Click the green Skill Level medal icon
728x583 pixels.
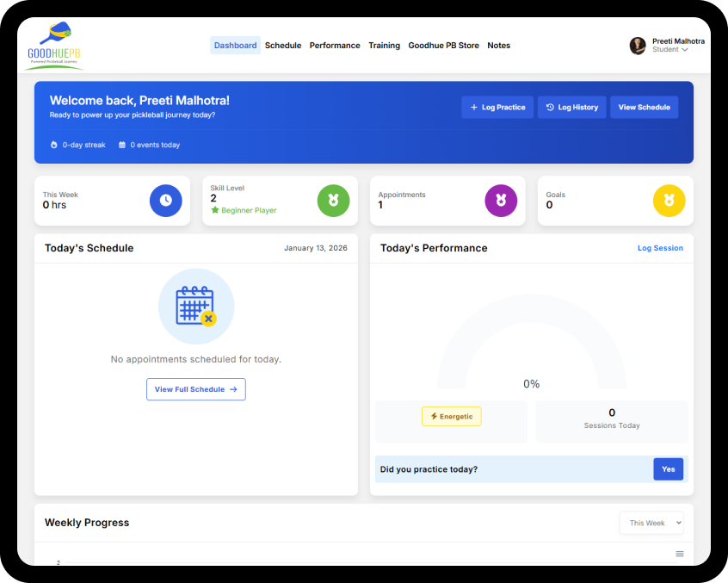[x=333, y=201]
